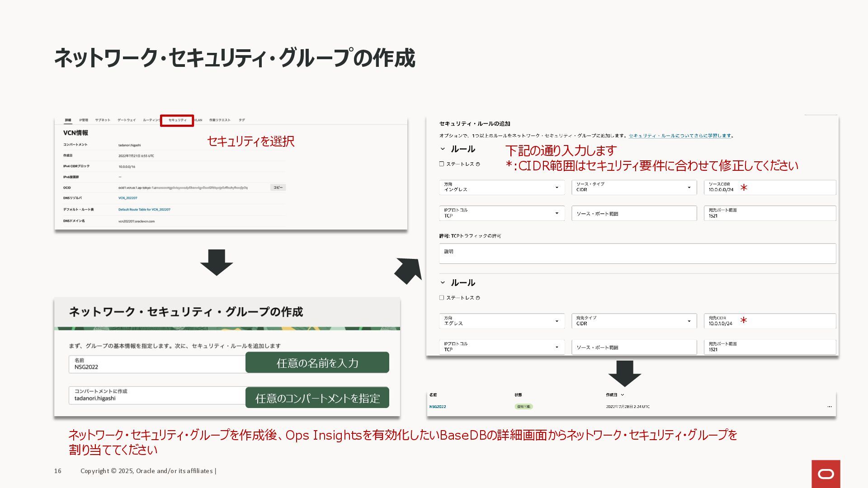The height and width of the screenshot is (488, 868).
Task: Switch to the 詳細 tab
Action: 68,120
